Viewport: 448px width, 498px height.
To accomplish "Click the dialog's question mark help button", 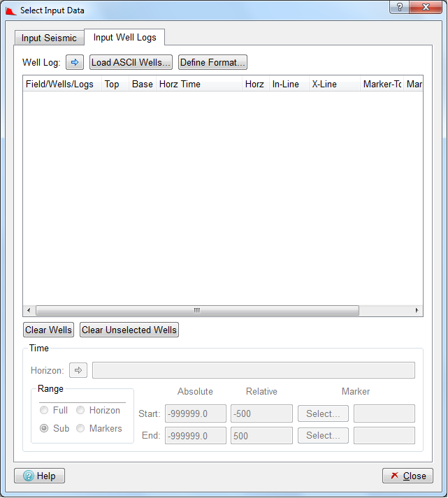I will [x=399, y=7].
